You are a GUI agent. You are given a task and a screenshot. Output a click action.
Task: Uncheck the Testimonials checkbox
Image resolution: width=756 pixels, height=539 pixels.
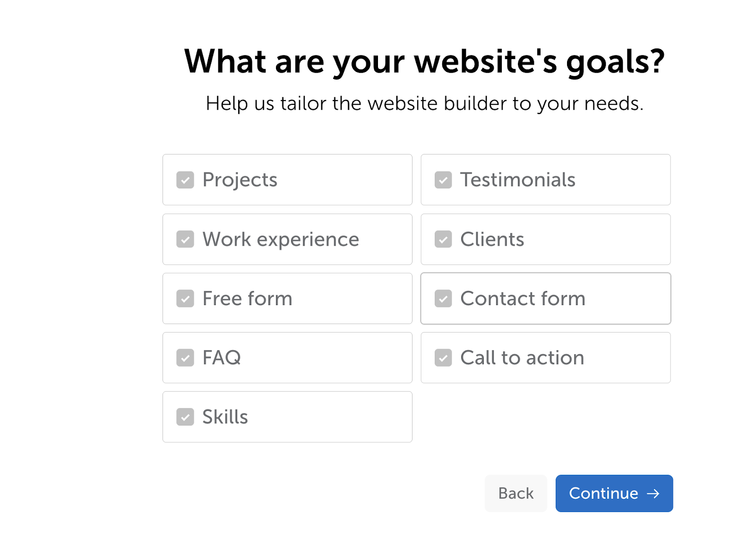[x=443, y=180]
